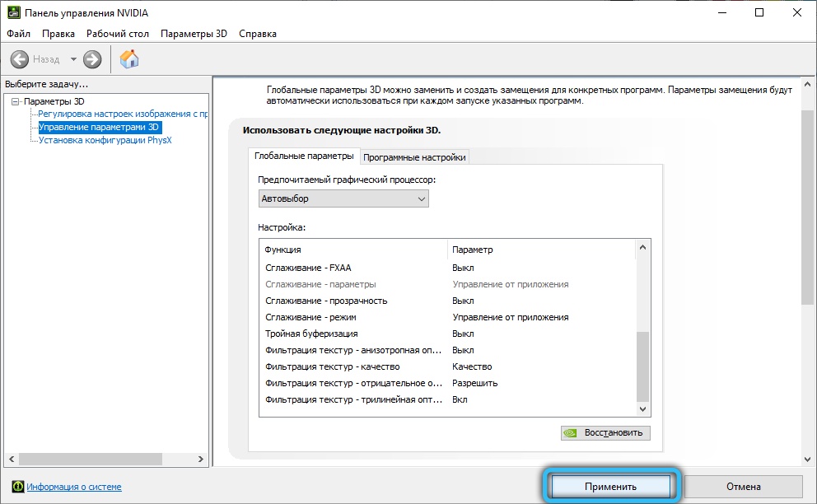Open the back history dropdown arrow
This screenshot has width=817, height=504.
(x=73, y=59)
